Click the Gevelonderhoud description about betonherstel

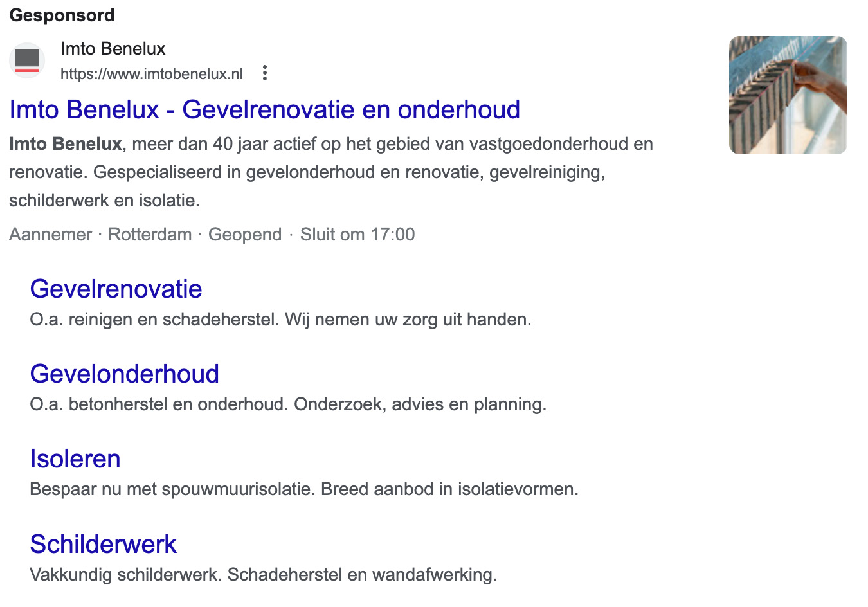coord(288,404)
